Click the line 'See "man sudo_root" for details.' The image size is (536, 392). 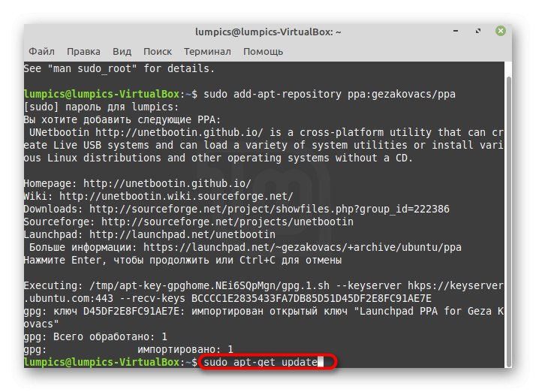pyautogui.click(x=119, y=68)
